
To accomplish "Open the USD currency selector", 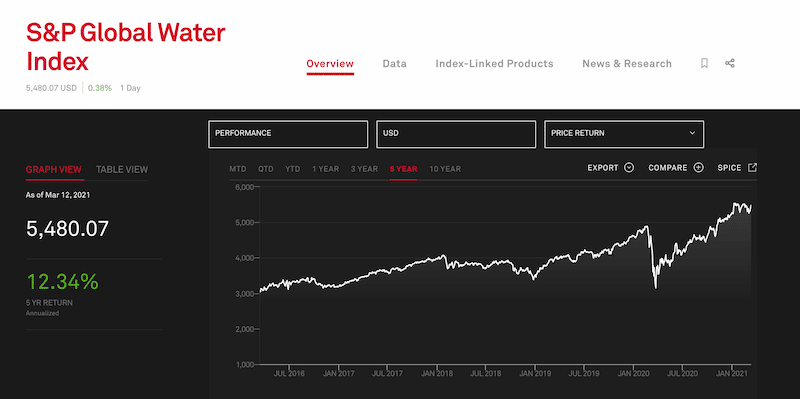I will (x=456, y=134).
